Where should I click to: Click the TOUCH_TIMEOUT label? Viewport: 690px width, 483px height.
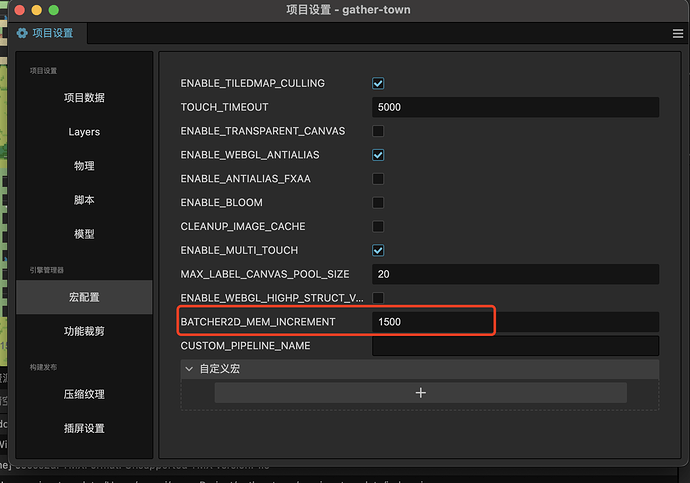tap(224, 107)
